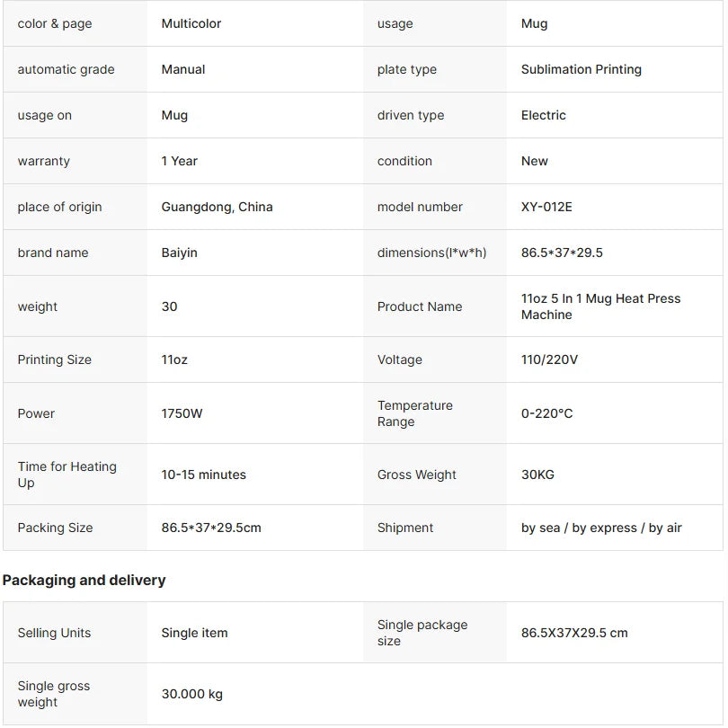The height and width of the screenshot is (728, 728).
Task: Click the 'Single item' selling units value
Action: 194,634
